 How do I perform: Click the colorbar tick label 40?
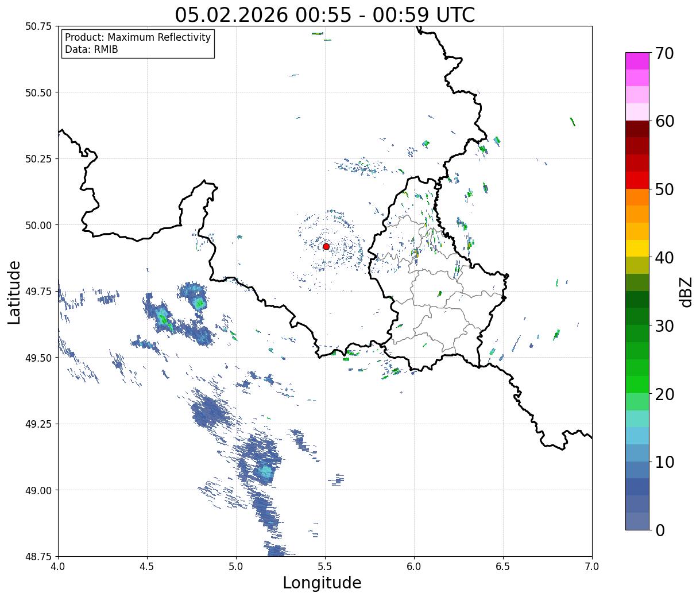click(664, 257)
